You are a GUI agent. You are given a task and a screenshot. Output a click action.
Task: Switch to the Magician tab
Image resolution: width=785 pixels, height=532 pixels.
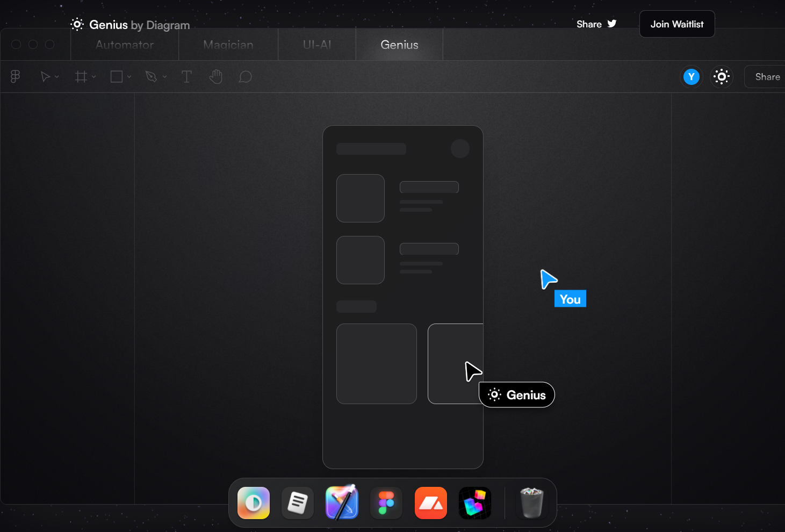pos(228,45)
